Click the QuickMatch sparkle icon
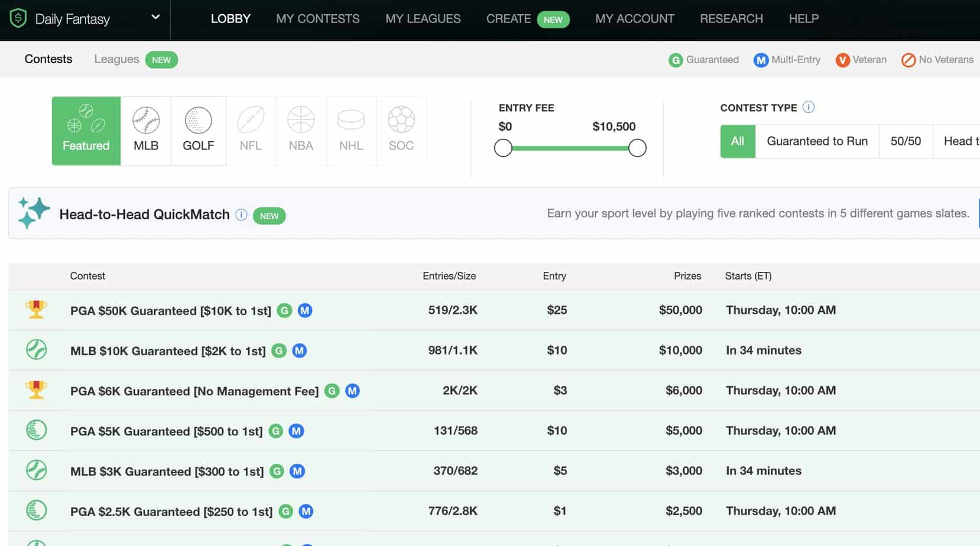The height and width of the screenshot is (546, 980). pos(34,213)
